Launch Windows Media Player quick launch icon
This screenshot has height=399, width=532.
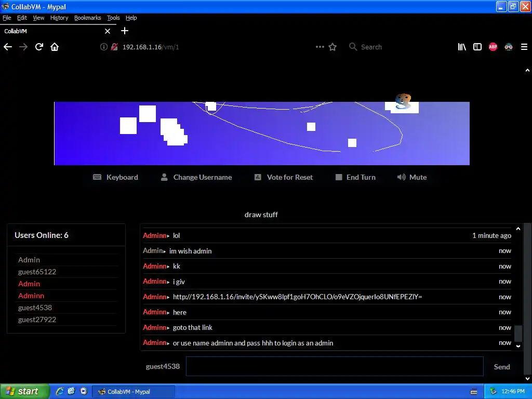click(84, 391)
